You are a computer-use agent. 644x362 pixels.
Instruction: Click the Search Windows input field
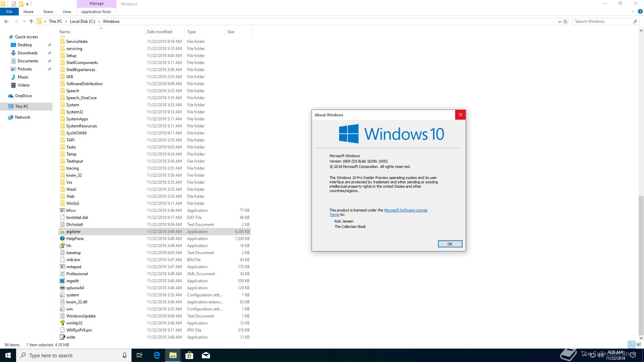point(603,21)
